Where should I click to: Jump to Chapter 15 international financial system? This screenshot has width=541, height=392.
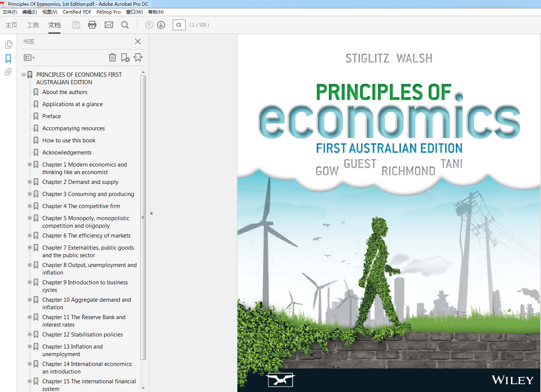pos(89,385)
